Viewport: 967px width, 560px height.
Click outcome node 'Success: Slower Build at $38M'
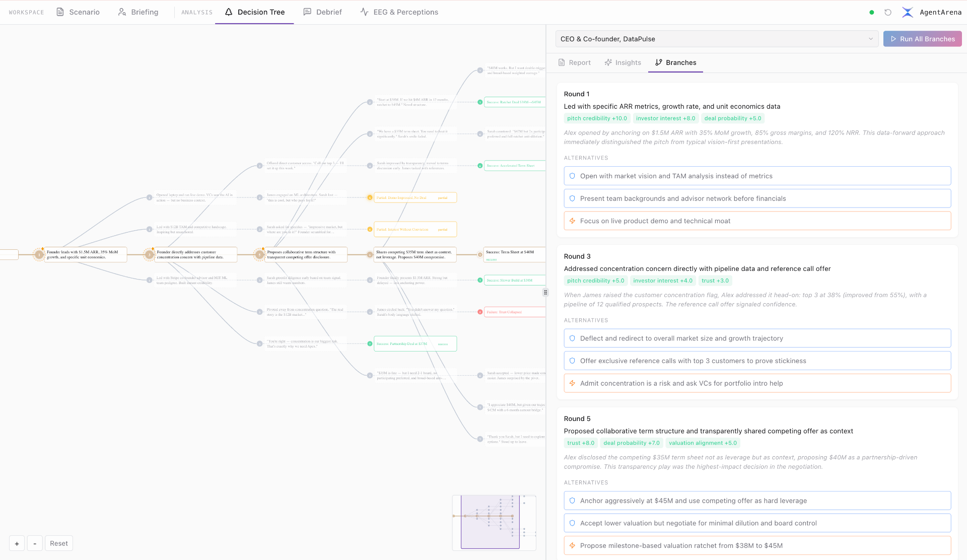(x=515, y=280)
